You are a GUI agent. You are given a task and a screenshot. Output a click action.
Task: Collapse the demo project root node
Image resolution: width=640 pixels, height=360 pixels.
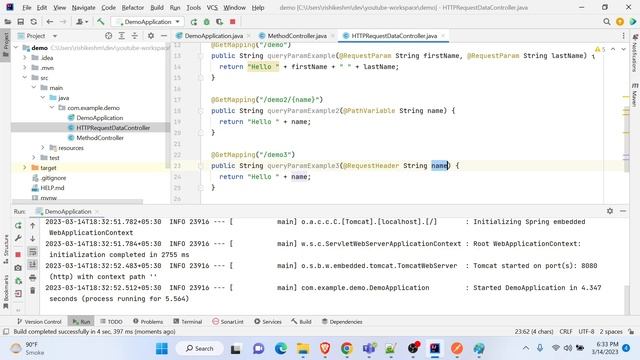(x=16, y=48)
